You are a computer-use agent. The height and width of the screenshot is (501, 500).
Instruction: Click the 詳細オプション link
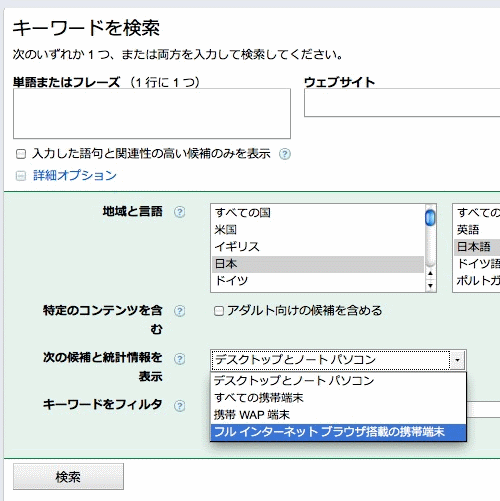pyautogui.click(x=75, y=175)
